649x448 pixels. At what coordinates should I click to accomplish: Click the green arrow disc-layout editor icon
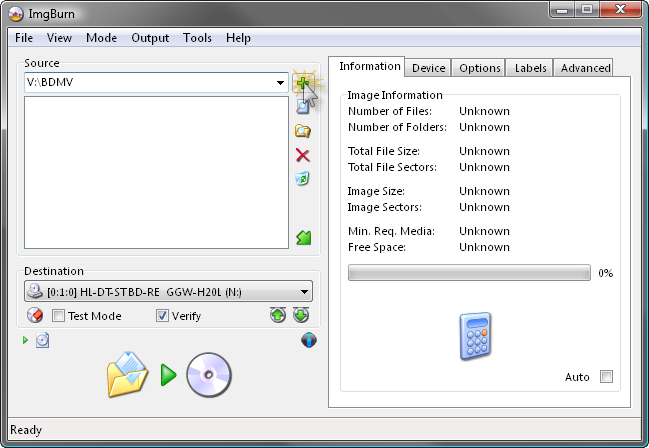point(303,238)
